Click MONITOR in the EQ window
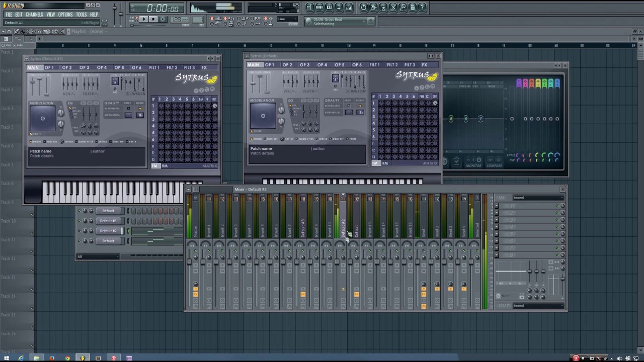The image size is (644, 362). click(x=473, y=166)
